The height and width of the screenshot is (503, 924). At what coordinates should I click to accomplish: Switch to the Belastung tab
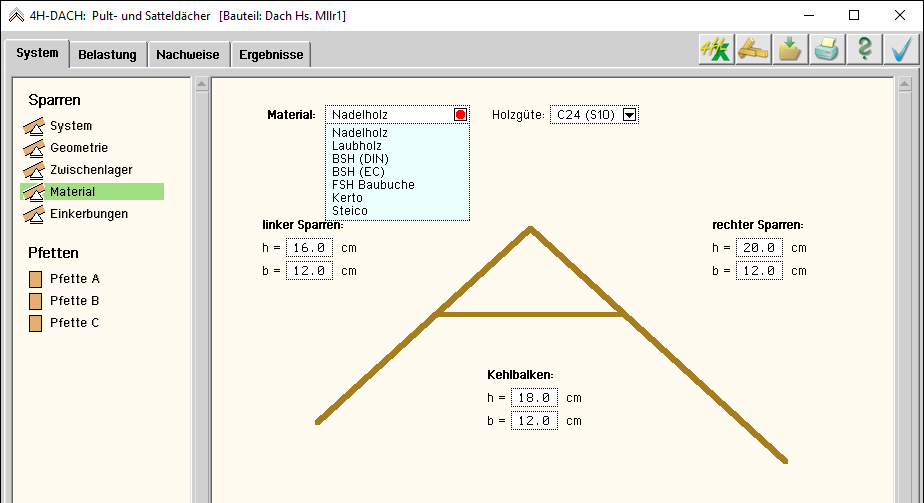click(x=107, y=55)
